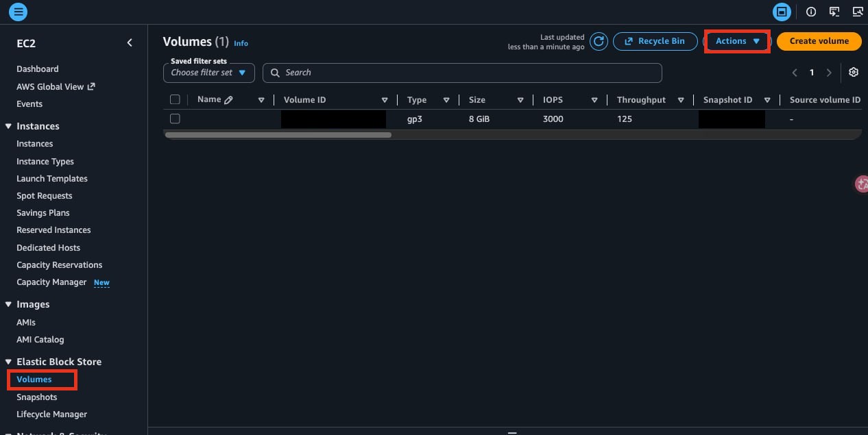The width and height of the screenshot is (868, 435).
Task: Open Spot Requests page
Action: [x=45, y=196]
